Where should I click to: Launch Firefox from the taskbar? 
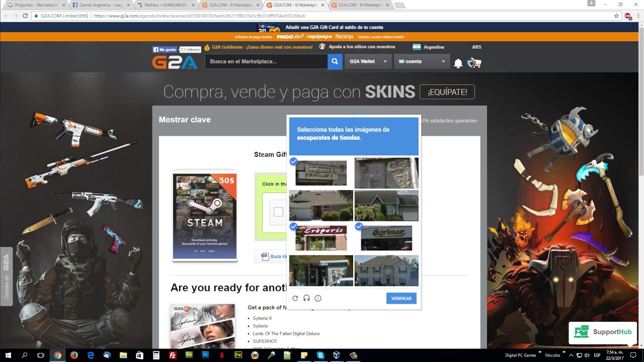(74, 355)
